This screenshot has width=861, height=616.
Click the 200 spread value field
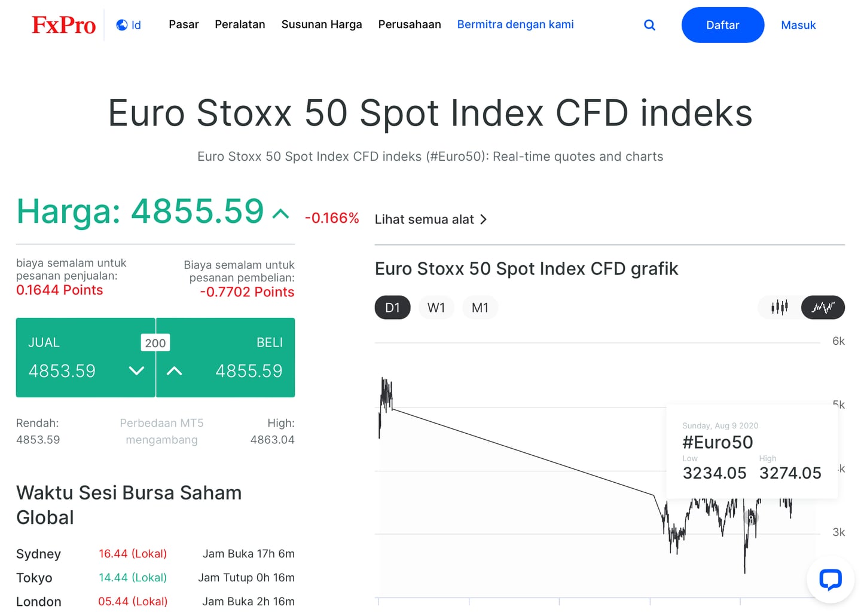155,342
